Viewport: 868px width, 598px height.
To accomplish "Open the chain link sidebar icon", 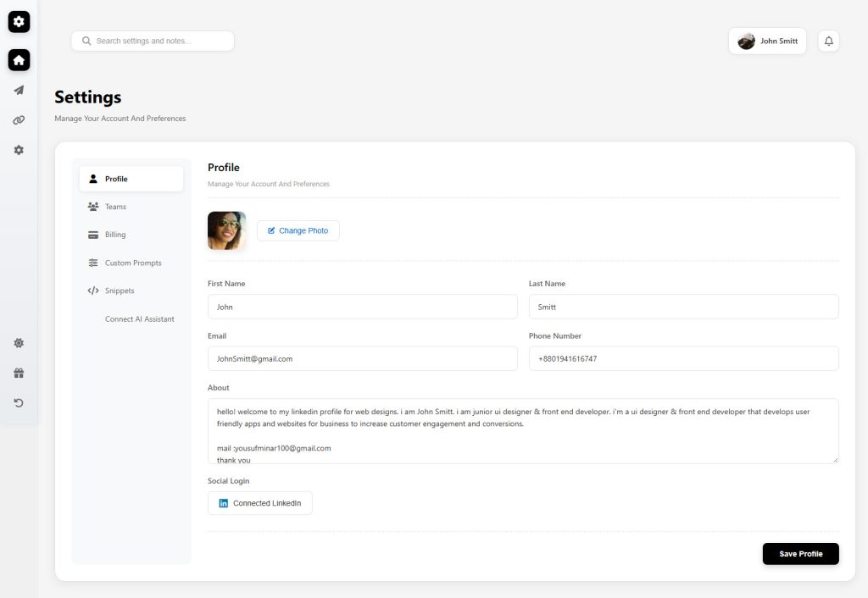I will tap(19, 120).
